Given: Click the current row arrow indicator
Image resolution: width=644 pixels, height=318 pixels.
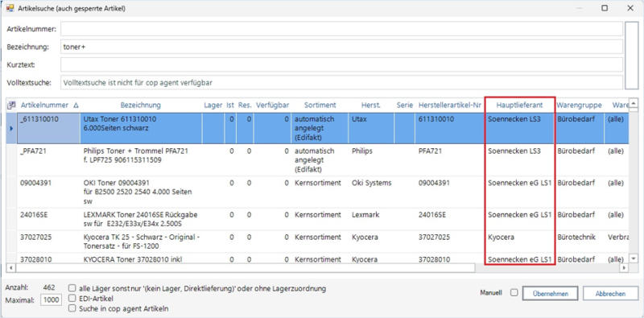Looking at the screenshot, I should tap(10, 128).
